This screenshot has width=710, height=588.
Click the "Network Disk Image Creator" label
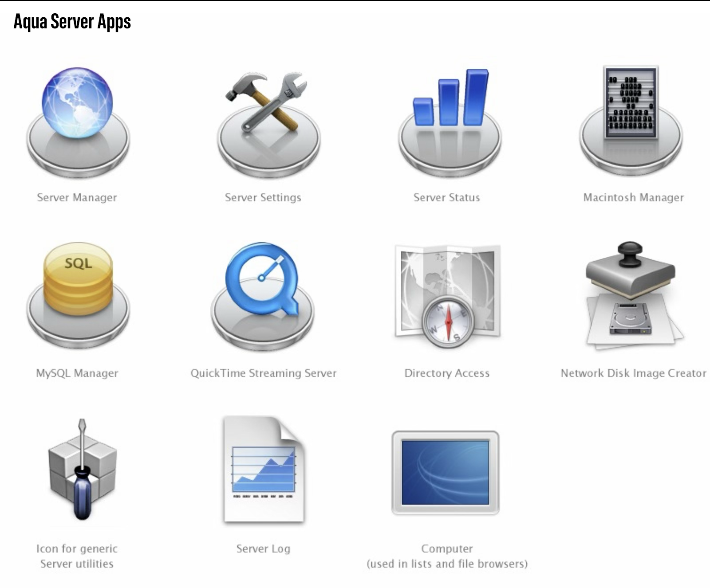633,373
